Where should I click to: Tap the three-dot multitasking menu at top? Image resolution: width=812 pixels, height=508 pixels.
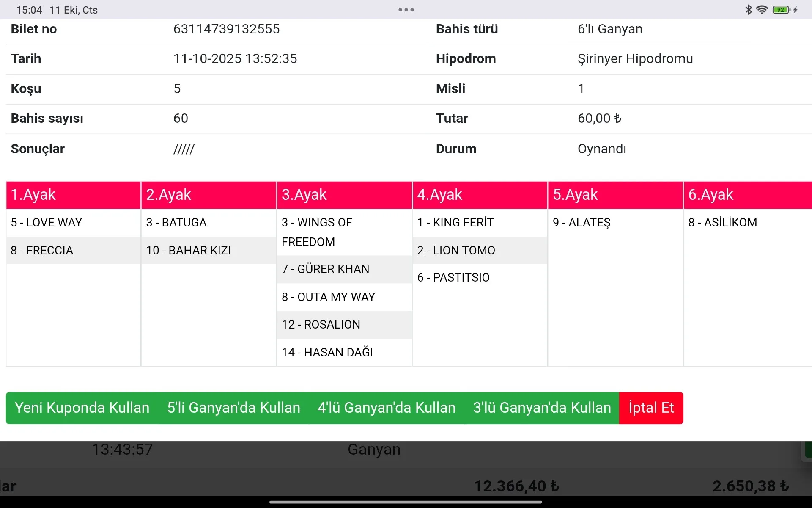406,10
